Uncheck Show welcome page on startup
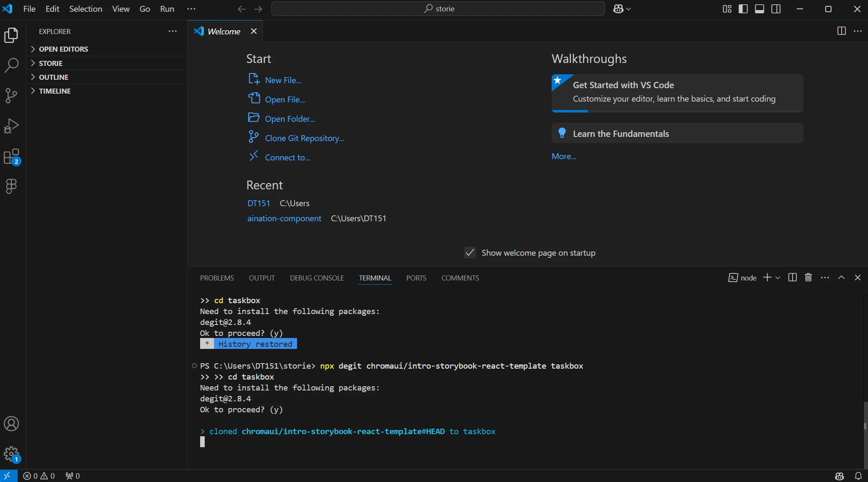868x482 pixels. [470, 253]
